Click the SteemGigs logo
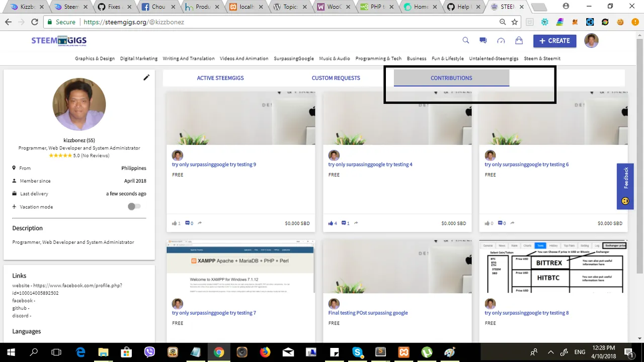This screenshot has height=362, width=644. pyautogui.click(x=59, y=41)
